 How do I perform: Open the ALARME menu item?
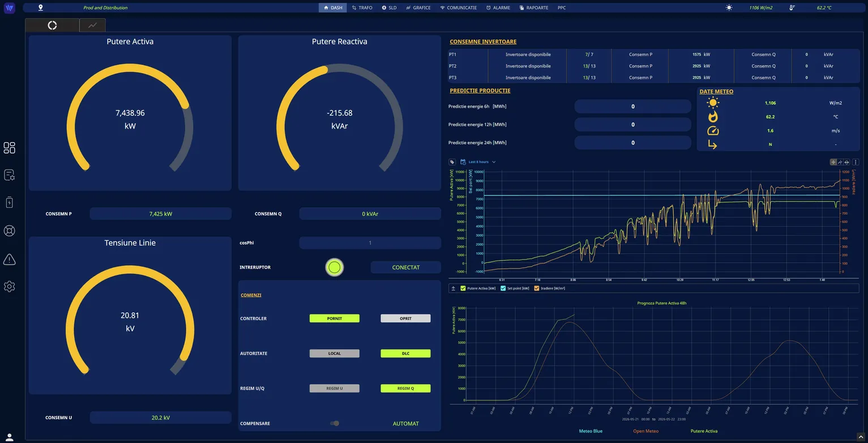498,8
